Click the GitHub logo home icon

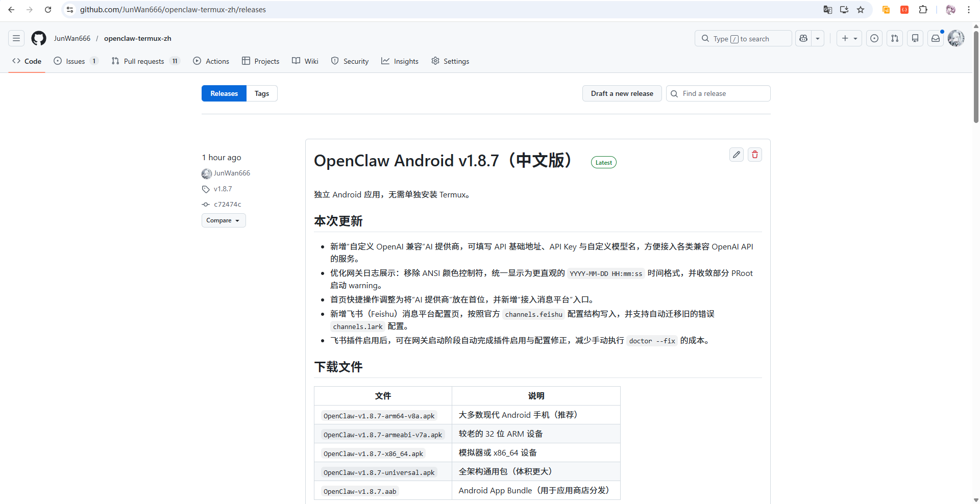[x=39, y=38]
